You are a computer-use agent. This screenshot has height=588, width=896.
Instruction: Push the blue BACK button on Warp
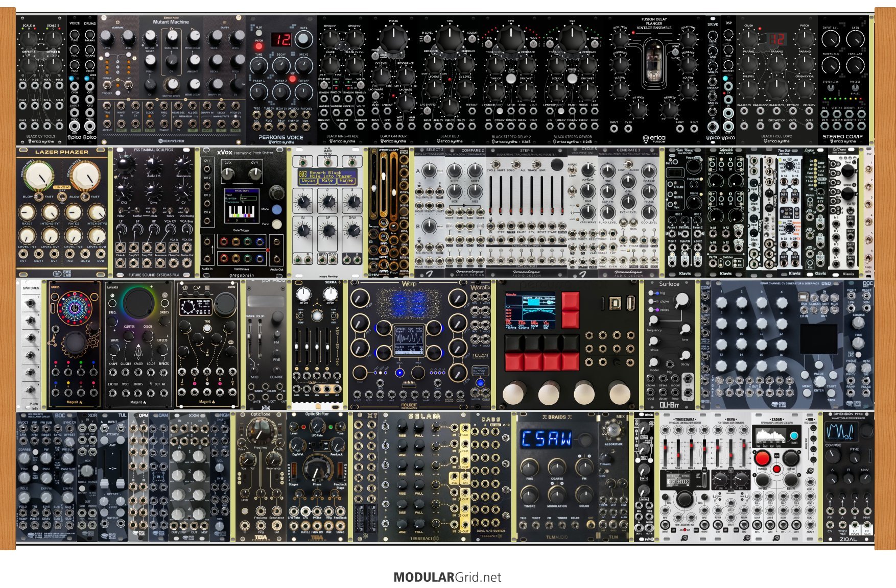pyautogui.click(x=399, y=373)
